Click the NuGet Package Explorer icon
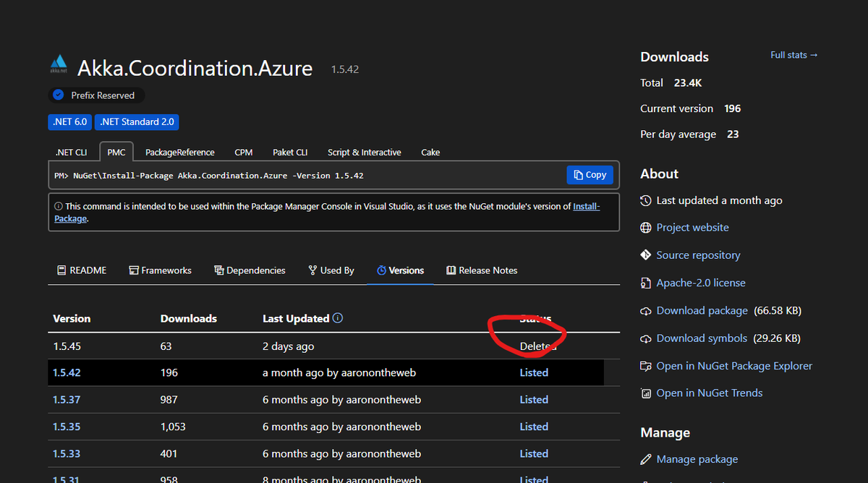This screenshot has height=483, width=868. tap(646, 366)
